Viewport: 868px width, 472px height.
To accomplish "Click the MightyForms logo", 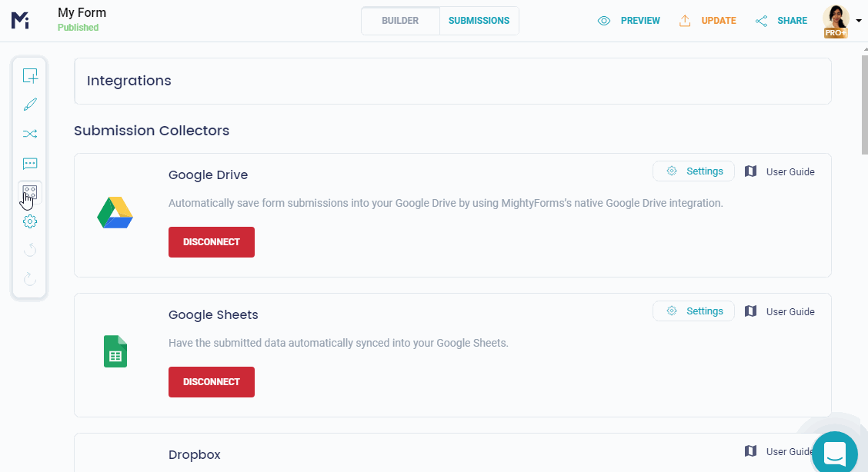I will pos(19,20).
